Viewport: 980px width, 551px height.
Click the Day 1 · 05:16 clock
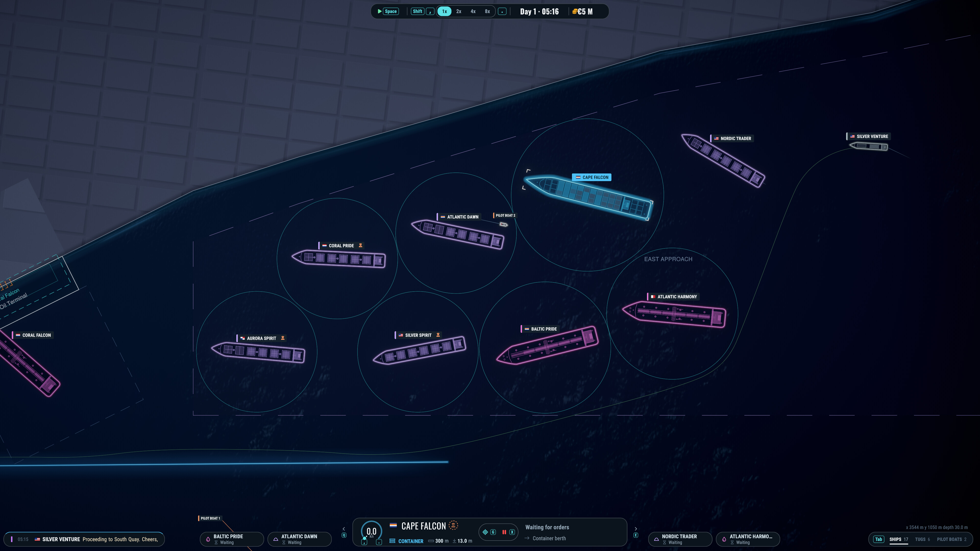tap(539, 11)
